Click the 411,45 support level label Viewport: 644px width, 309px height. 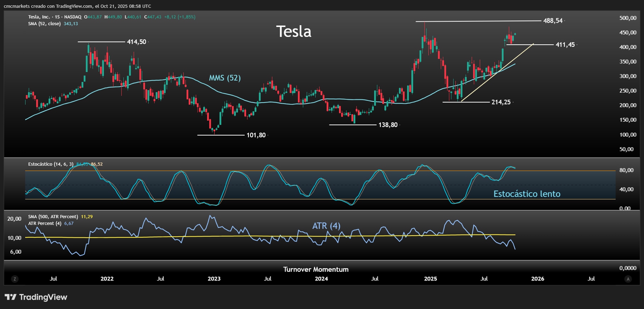pos(565,45)
